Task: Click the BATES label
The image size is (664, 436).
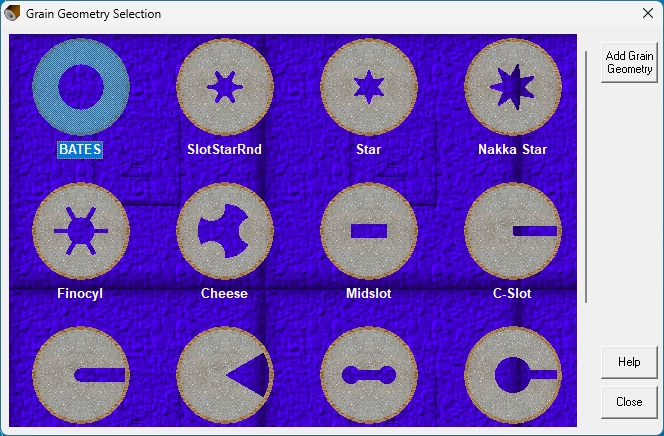Action: [80, 149]
